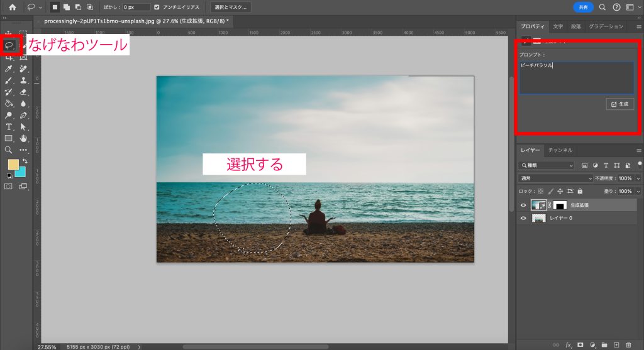Open the blend mode 通常 dropdown

coord(546,178)
